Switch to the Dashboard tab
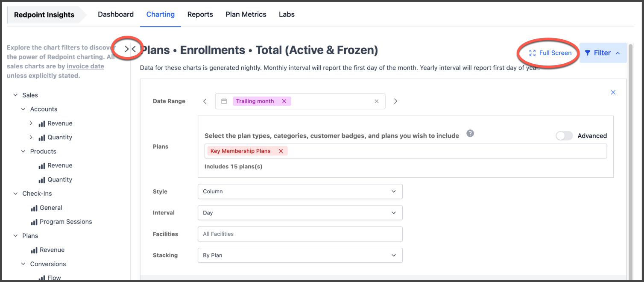The width and height of the screenshot is (644, 282). 116,15
